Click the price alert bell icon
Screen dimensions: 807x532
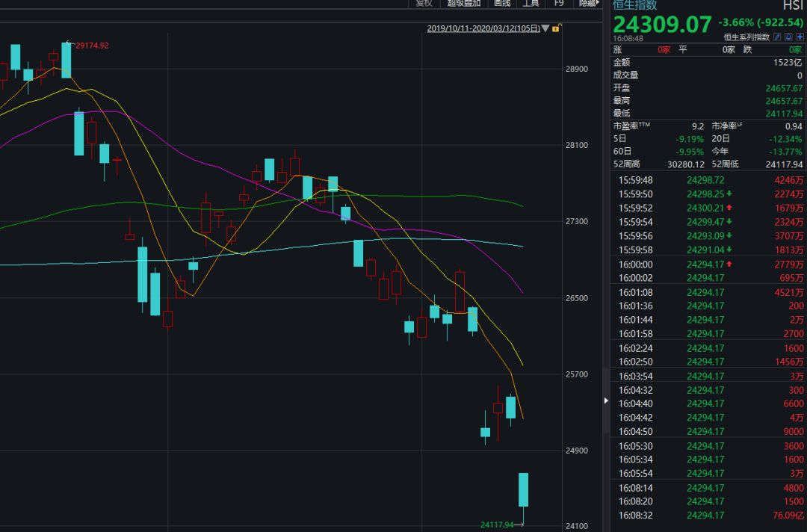coord(788,37)
